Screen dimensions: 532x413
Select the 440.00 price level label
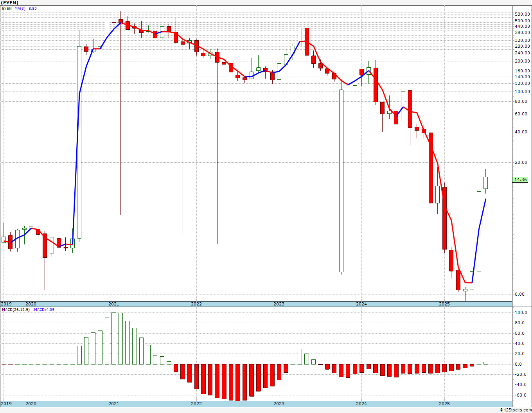coord(523,26)
